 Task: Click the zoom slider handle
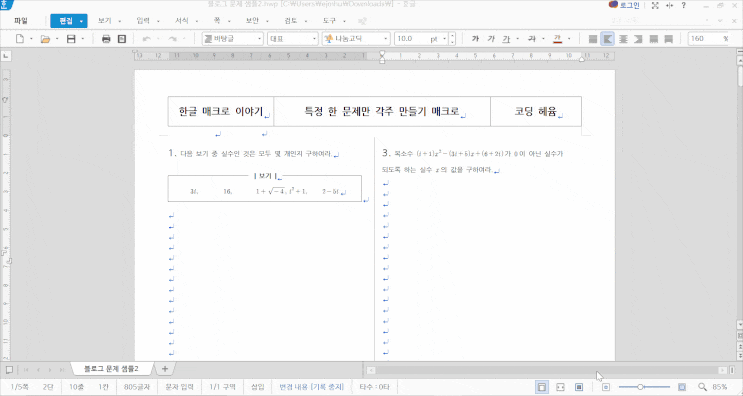click(x=641, y=387)
